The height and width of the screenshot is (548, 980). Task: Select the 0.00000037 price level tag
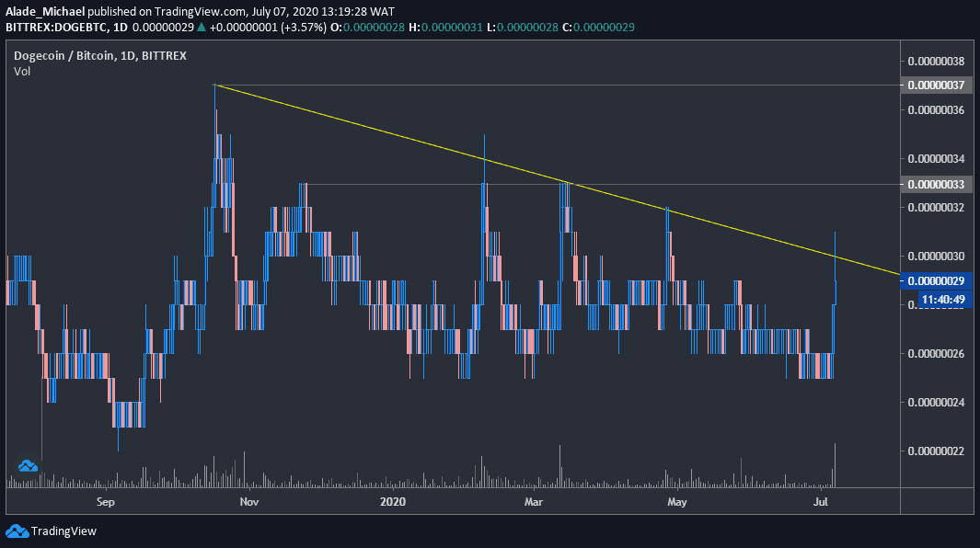pyautogui.click(x=938, y=85)
